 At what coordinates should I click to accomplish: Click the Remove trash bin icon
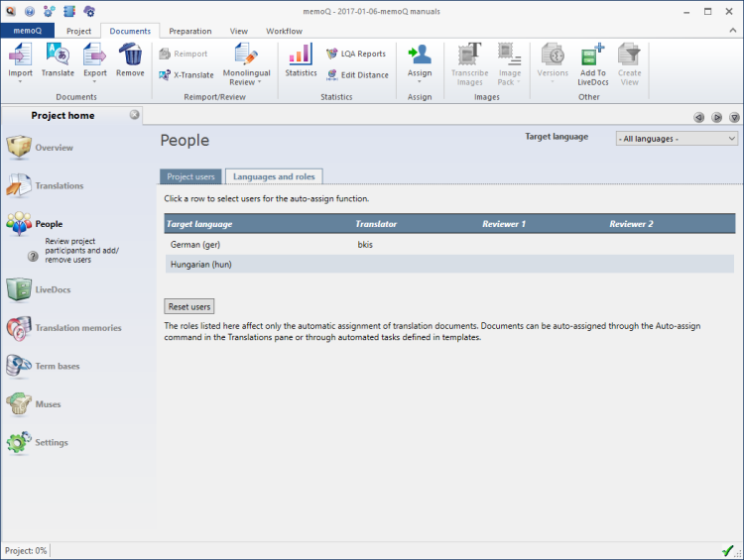(x=130, y=55)
